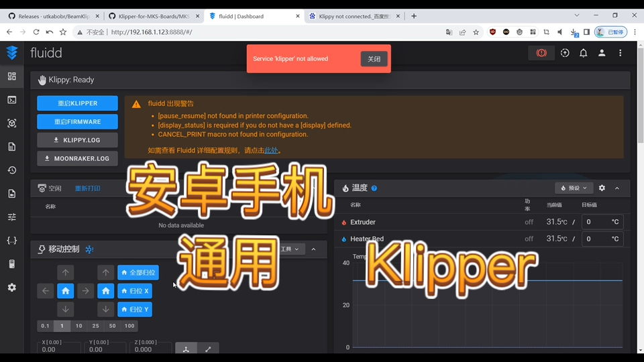Home X axis with 归位 X
Viewport: 644px width, 362px height.
tap(135, 291)
